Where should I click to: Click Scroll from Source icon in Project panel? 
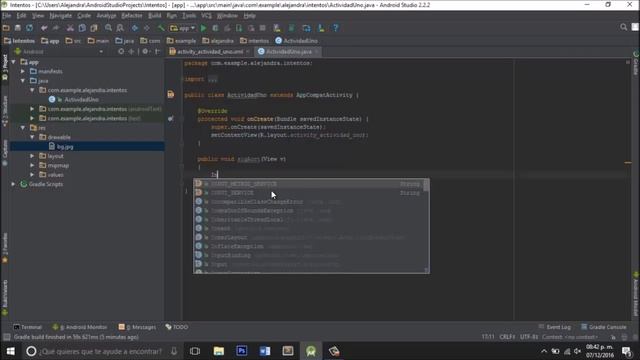(121, 52)
